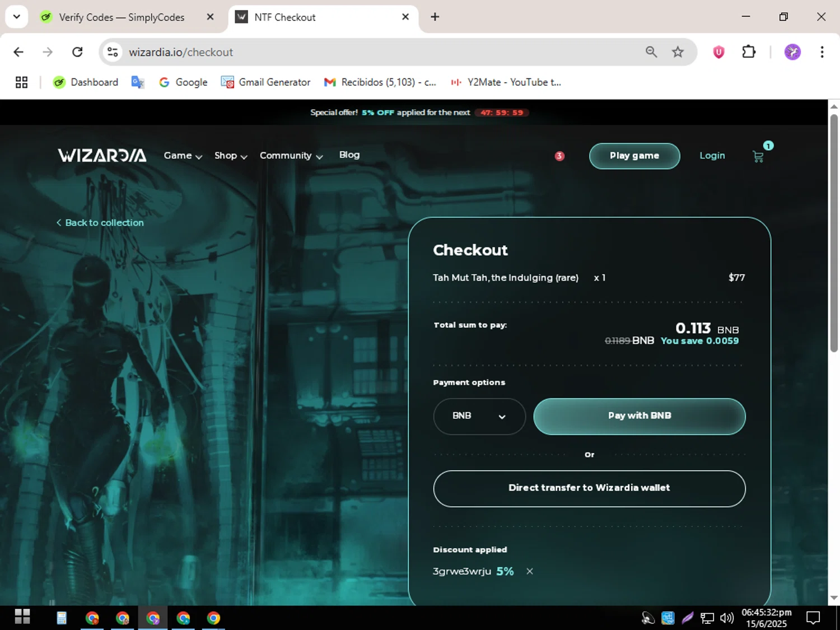Open the uBlock shield extension icon
The width and height of the screenshot is (840, 630).
[718, 52]
